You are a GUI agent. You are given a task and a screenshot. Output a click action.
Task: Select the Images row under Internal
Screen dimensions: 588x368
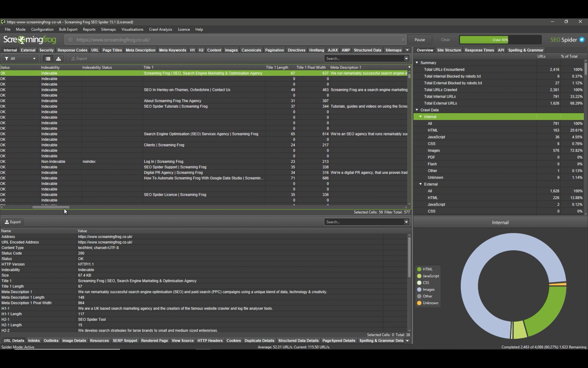click(x=499, y=150)
